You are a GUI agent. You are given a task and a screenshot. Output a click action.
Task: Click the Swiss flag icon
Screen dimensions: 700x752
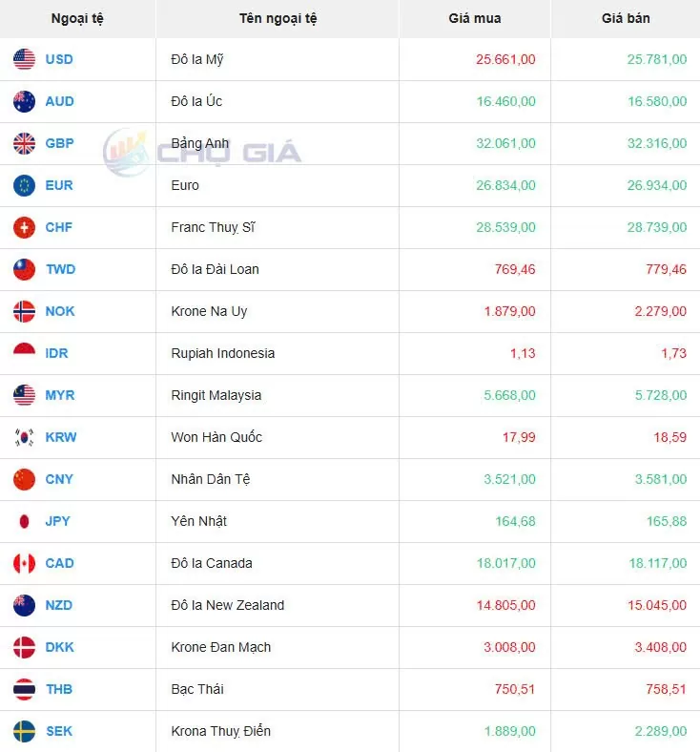pyautogui.click(x=24, y=227)
